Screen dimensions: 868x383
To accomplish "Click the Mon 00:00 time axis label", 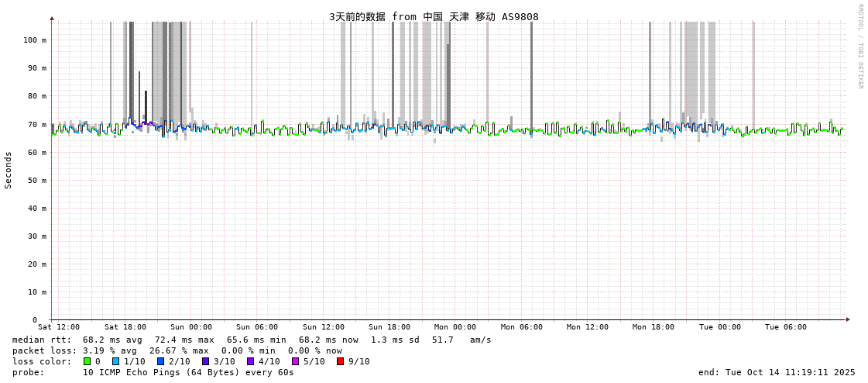I will coord(455,327).
